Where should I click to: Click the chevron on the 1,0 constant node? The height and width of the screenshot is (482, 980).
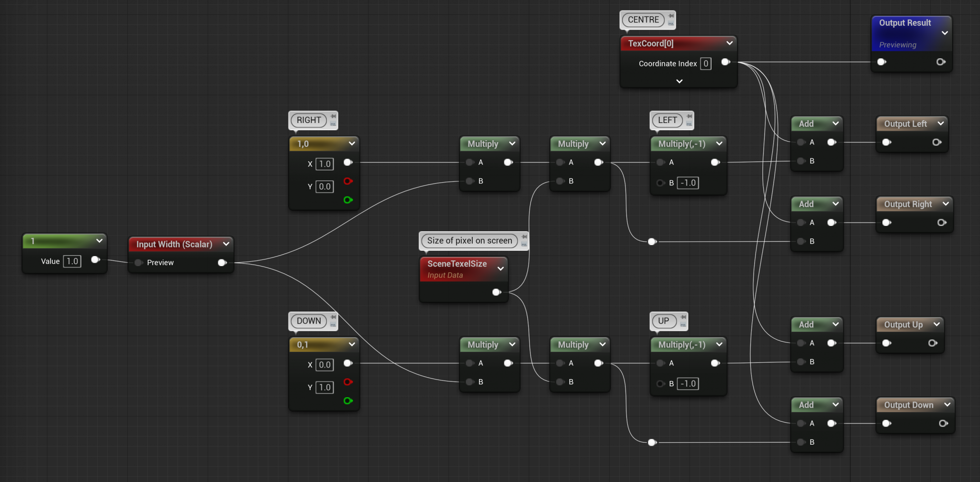(352, 144)
